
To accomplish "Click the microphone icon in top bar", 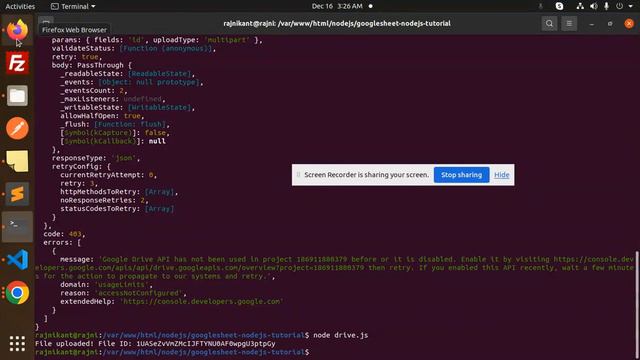I will click(x=607, y=6).
